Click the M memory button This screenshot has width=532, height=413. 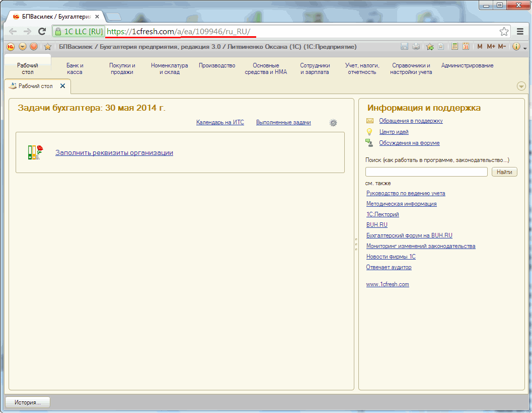(480, 46)
